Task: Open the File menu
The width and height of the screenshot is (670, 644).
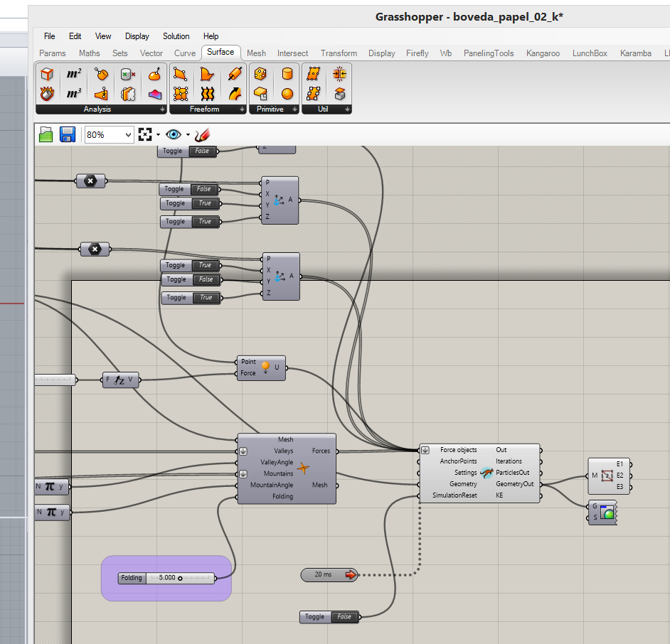Action: pyautogui.click(x=50, y=36)
